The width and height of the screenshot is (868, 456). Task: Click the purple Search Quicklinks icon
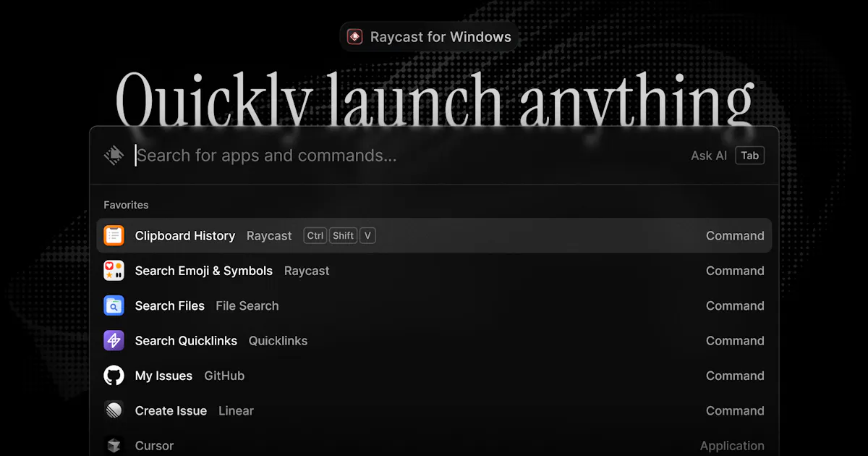(114, 340)
